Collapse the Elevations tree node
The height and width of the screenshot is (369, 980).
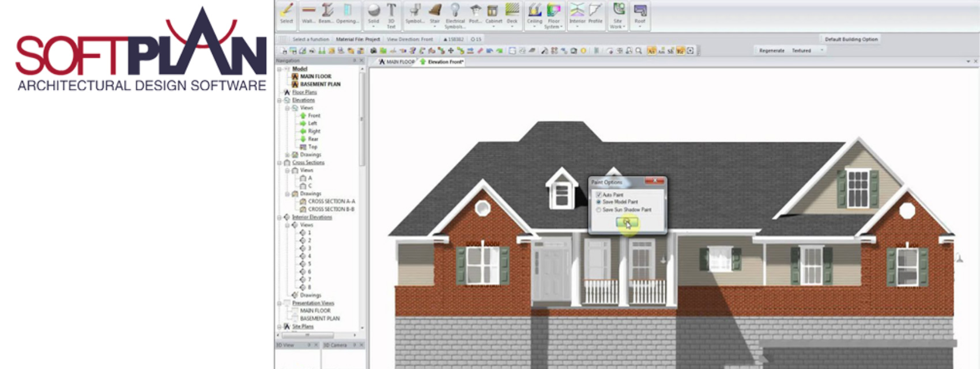[x=280, y=100]
